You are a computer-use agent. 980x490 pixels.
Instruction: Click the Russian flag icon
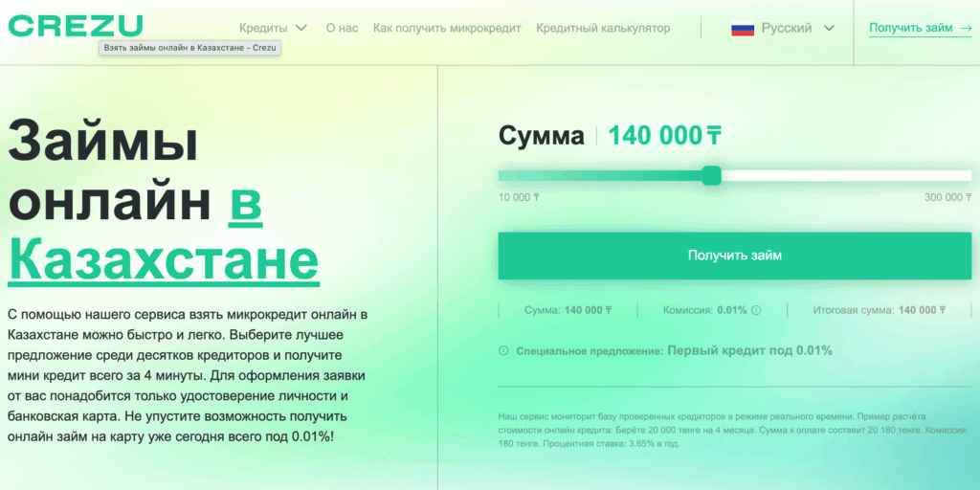point(743,29)
